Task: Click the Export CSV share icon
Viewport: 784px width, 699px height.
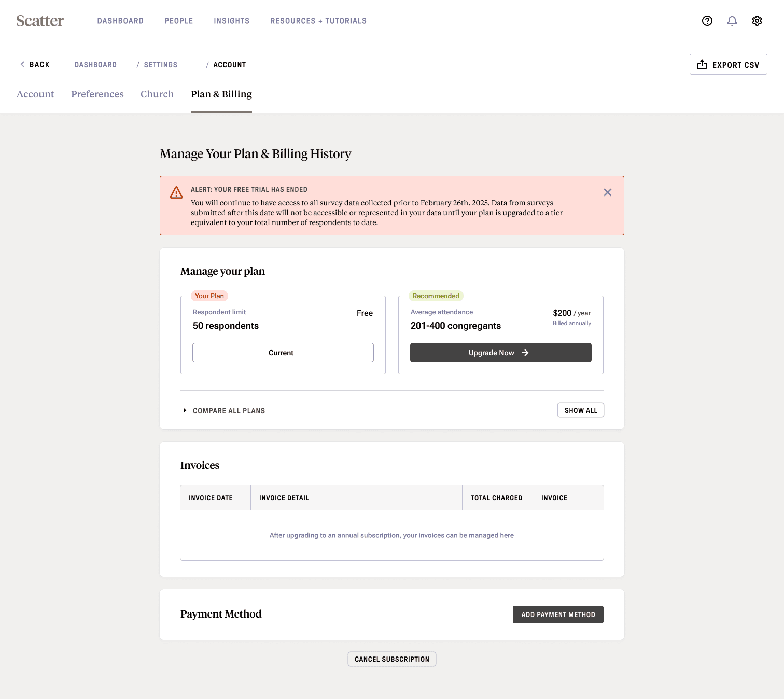Action: tap(702, 64)
